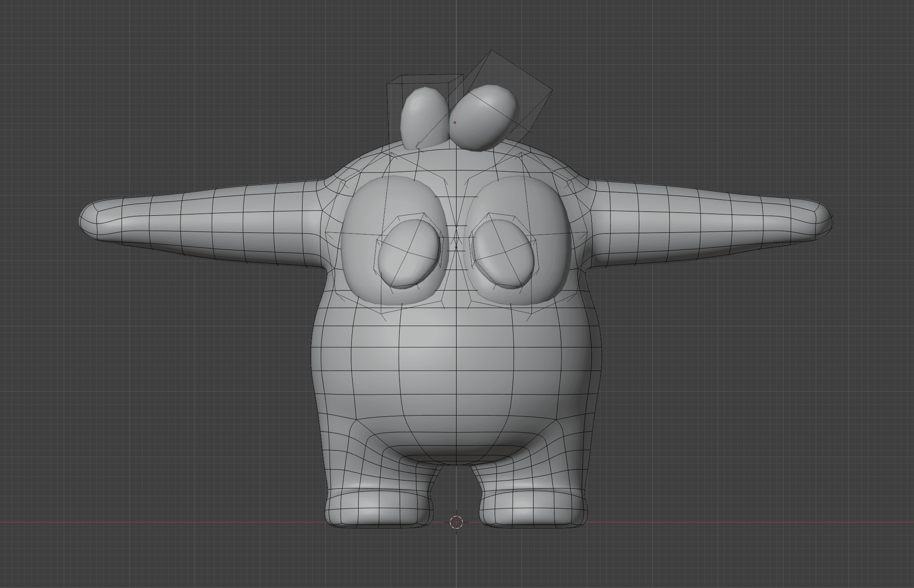Screen dimensions: 914x588
Task: Click the 3D cursor between the feet
Action: pyautogui.click(x=457, y=522)
